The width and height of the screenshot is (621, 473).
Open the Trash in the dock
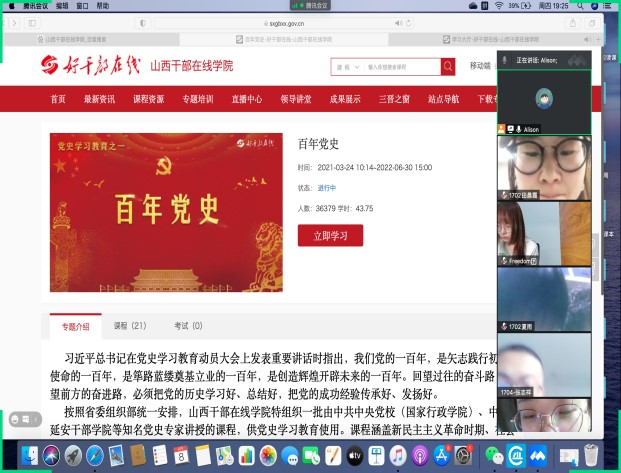pyautogui.click(x=591, y=454)
